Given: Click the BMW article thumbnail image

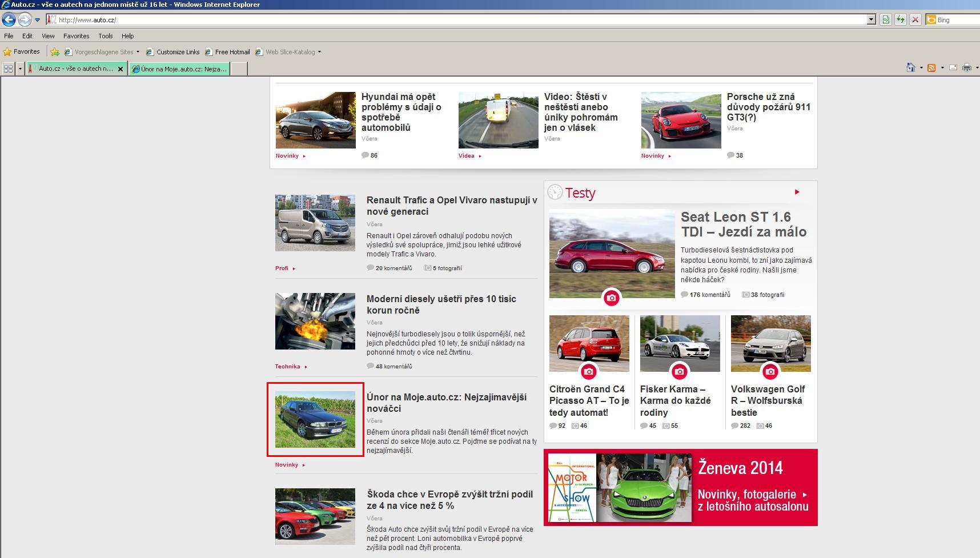Looking at the screenshot, I should pos(315,419).
